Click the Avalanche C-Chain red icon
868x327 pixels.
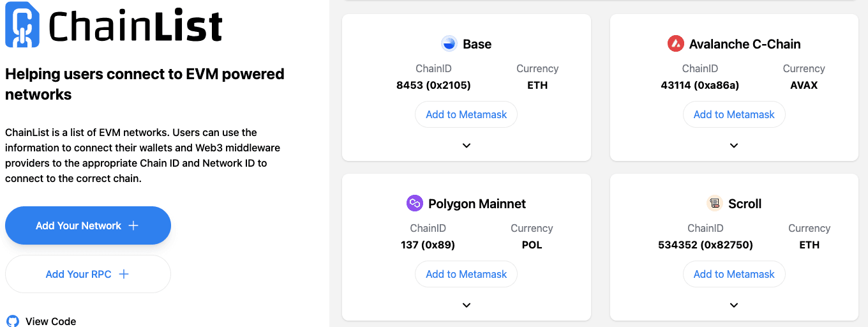(x=675, y=44)
